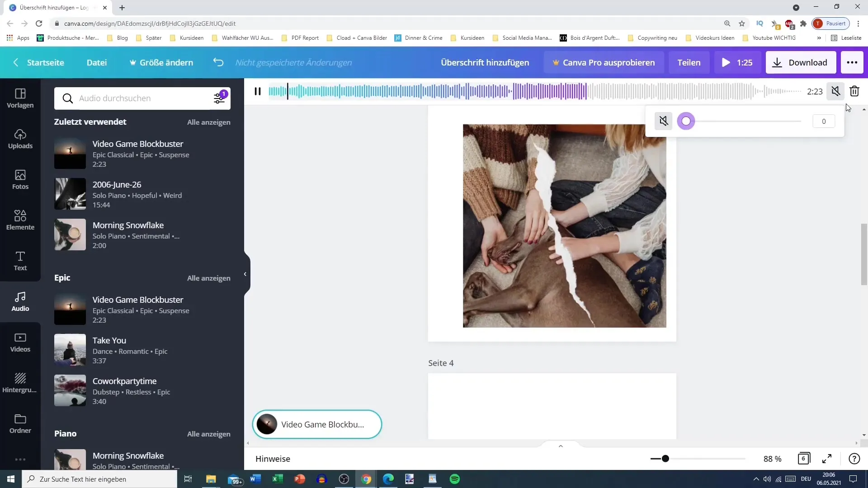Click Teilen button
This screenshot has height=488, width=868.
point(689,62)
